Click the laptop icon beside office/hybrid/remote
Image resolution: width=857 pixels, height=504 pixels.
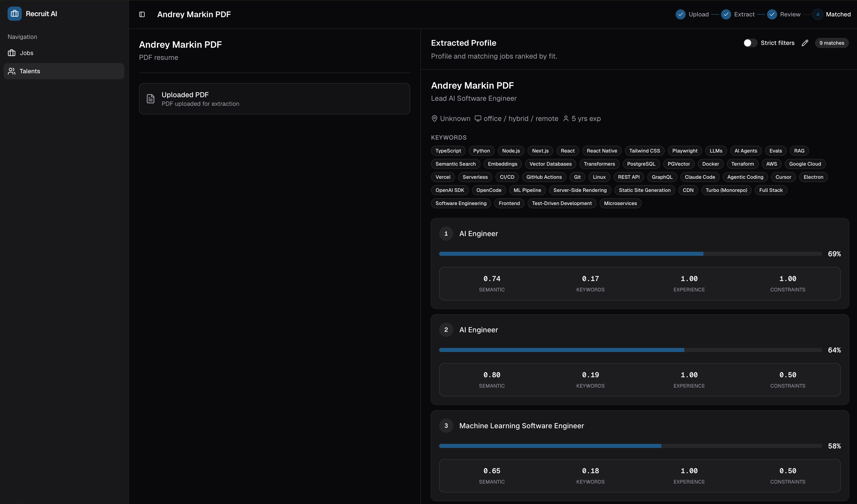(x=478, y=118)
